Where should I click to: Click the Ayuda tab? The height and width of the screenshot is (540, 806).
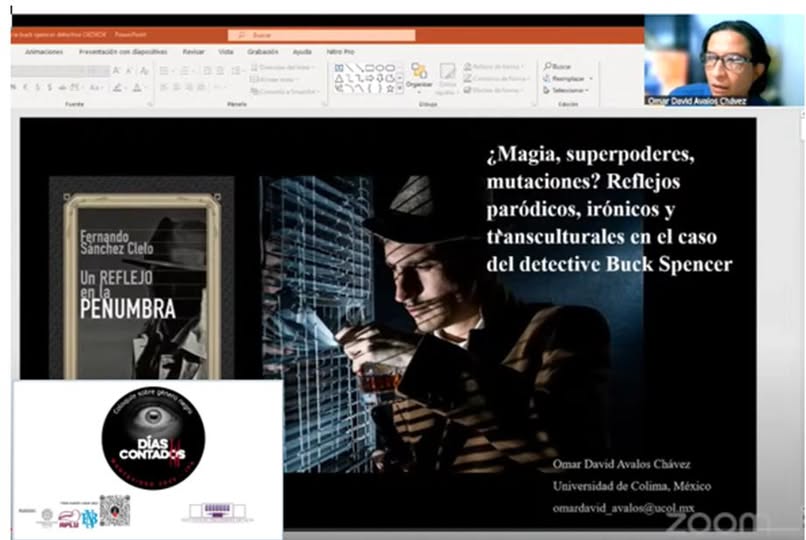click(301, 51)
